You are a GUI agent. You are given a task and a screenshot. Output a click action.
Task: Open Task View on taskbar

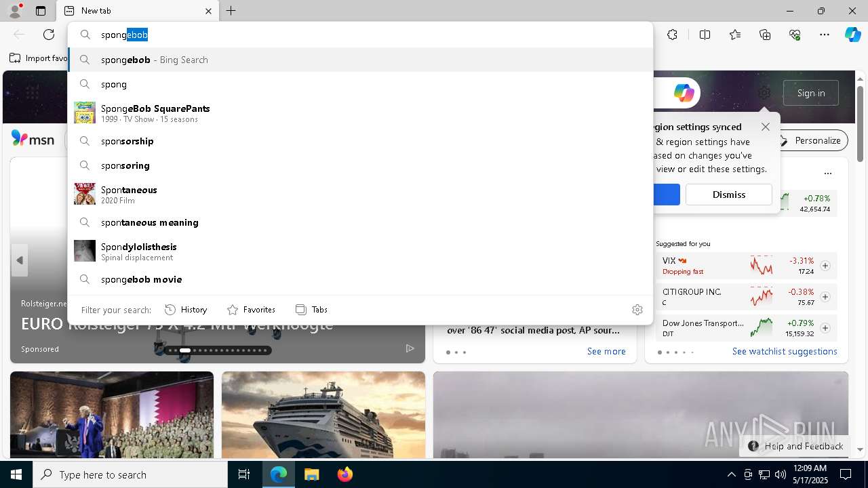244,474
